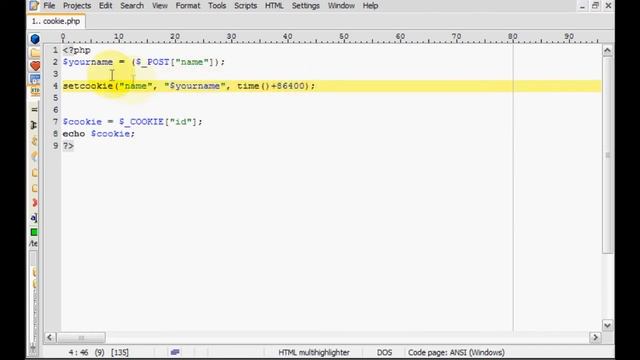The width and height of the screenshot is (640, 360).
Task: Open the Scripts menu
Action: 245,6
